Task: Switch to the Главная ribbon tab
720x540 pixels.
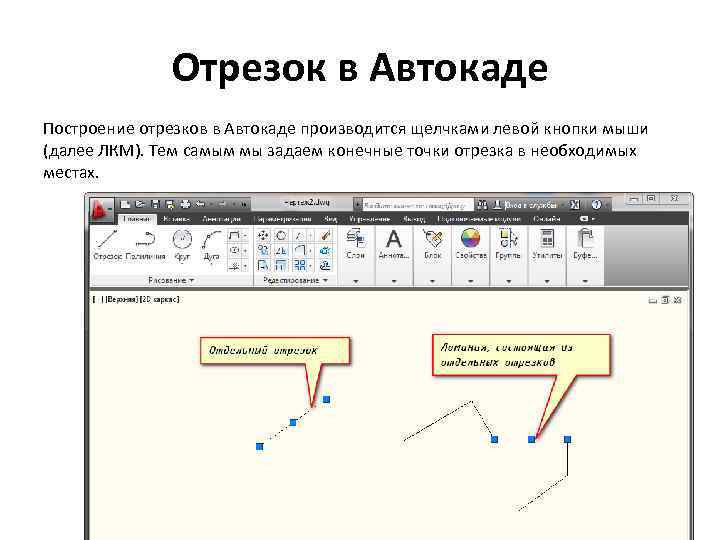Action: tap(137, 219)
